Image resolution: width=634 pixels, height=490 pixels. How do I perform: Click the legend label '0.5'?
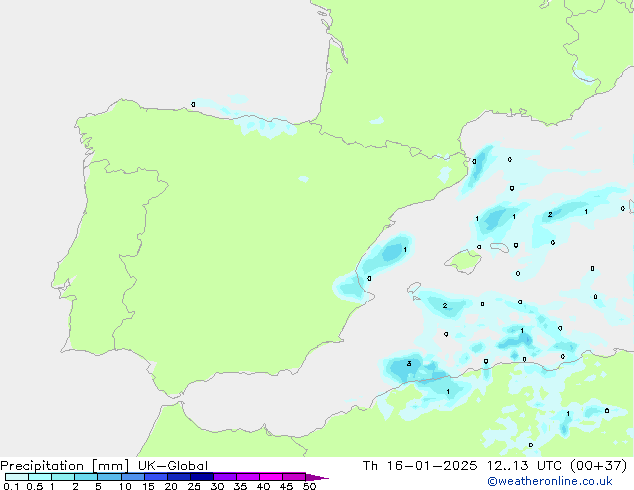click(35, 486)
